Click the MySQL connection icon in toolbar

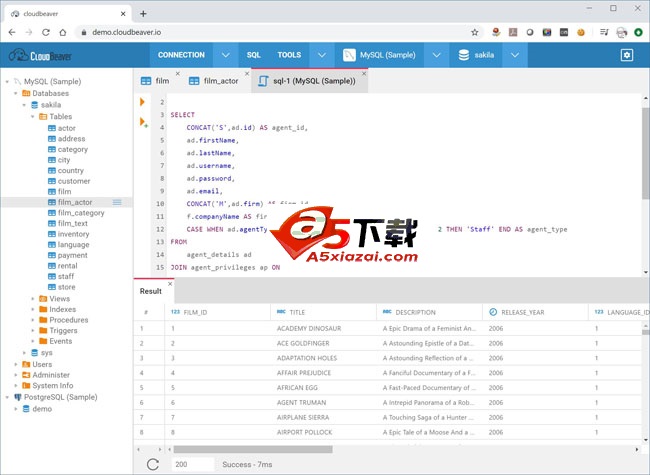pyautogui.click(x=349, y=55)
